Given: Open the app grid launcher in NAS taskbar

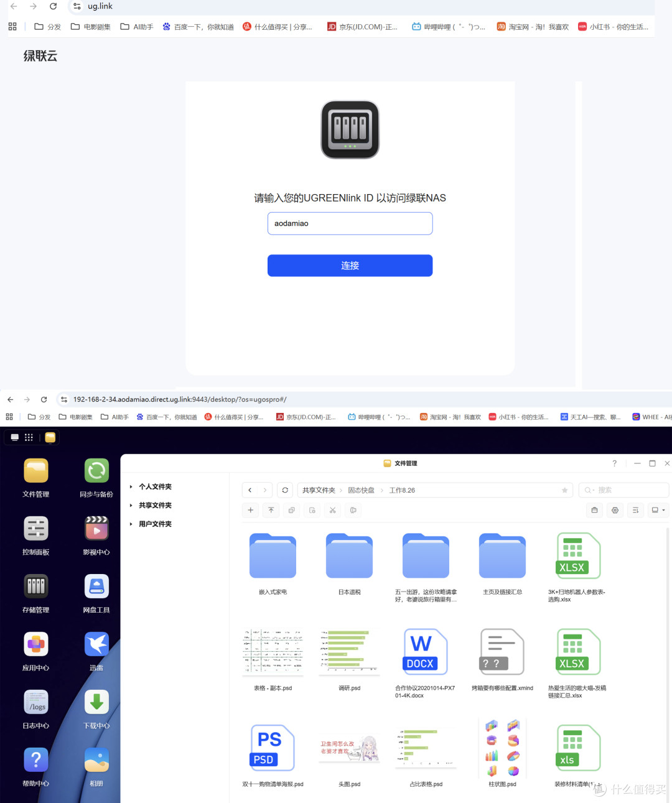Looking at the screenshot, I should point(29,437).
